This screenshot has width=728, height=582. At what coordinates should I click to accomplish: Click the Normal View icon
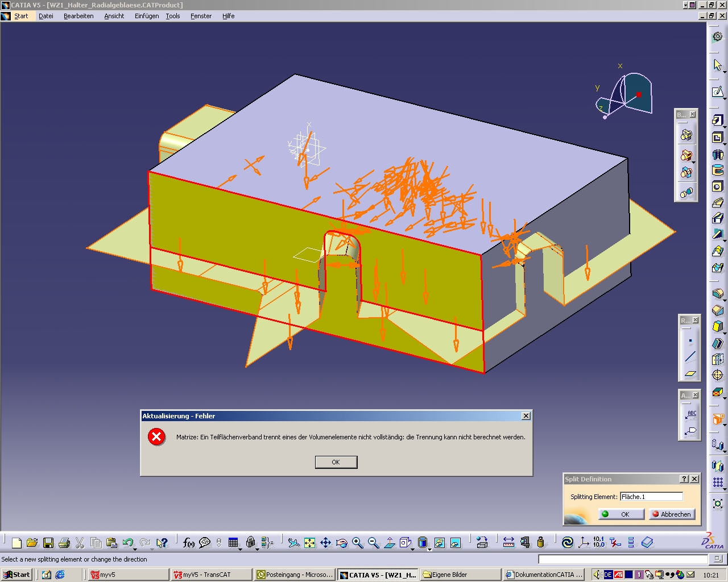pos(389,543)
